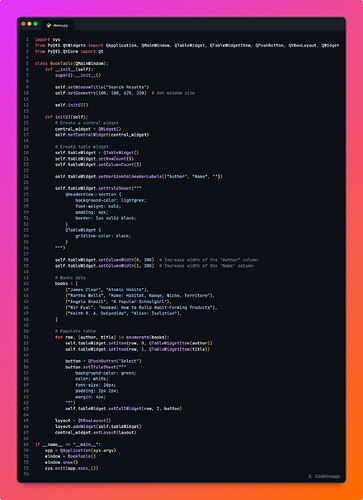Viewport: 363px width, 500px height.
Task: Click the "import sys" line
Action: point(48,39)
